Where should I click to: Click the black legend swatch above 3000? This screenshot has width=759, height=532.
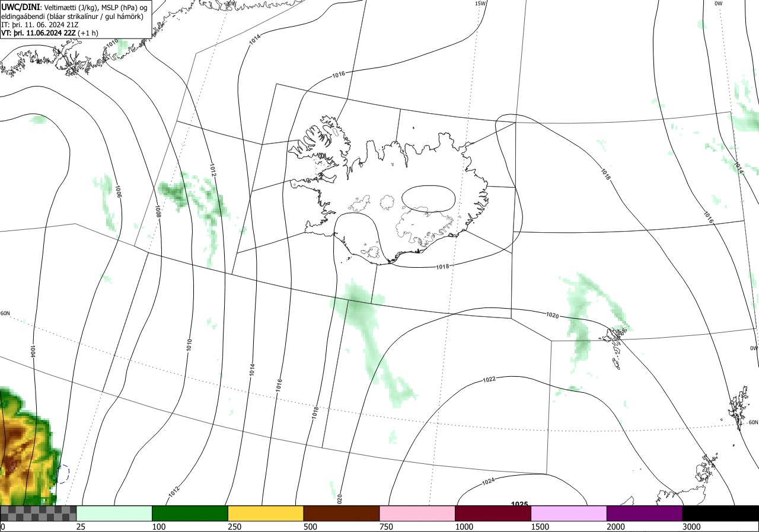click(x=720, y=513)
